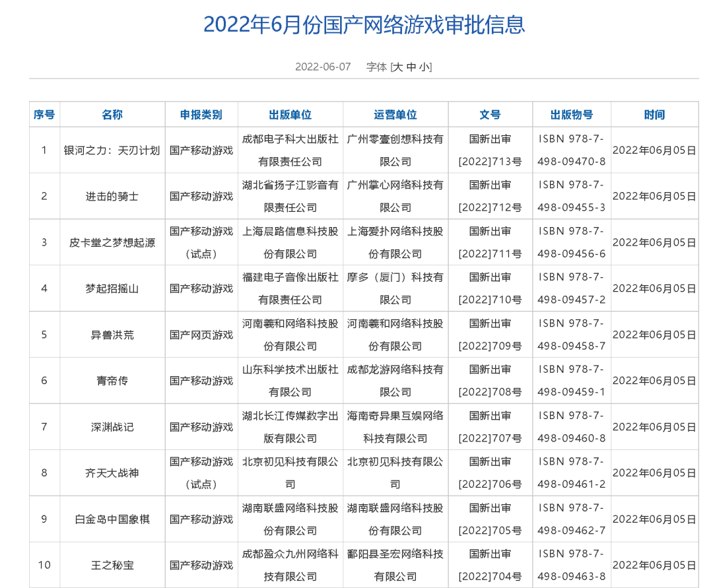The height and width of the screenshot is (588, 713).
Task: Click ISBN 978-7-498-09462-7
Action: [x=572, y=519]
